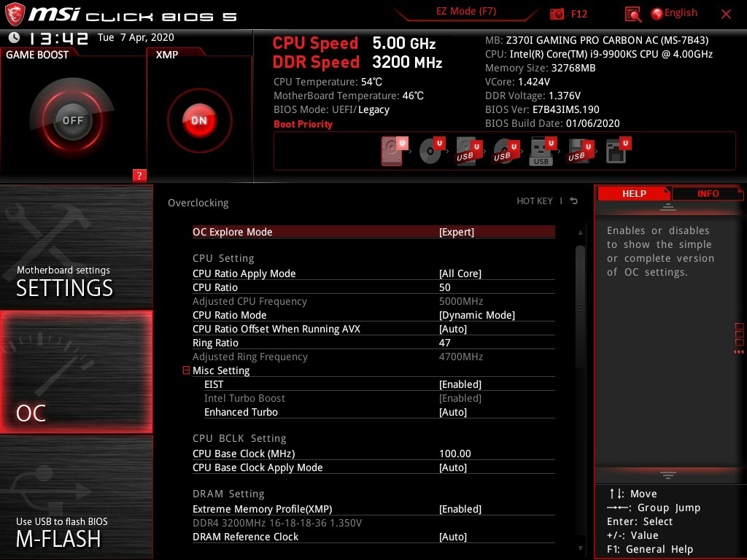
Task: Click the MSI dragon shield logo
Action: [x=15, y=14]
